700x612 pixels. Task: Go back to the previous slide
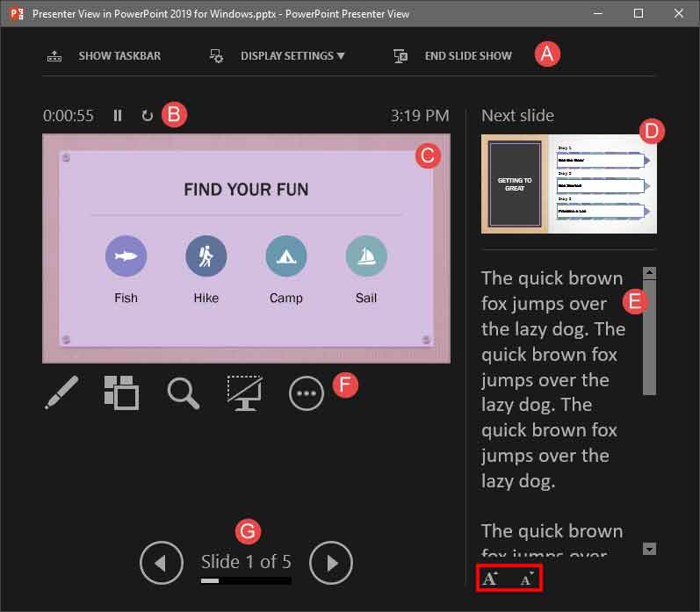[162, 562]
